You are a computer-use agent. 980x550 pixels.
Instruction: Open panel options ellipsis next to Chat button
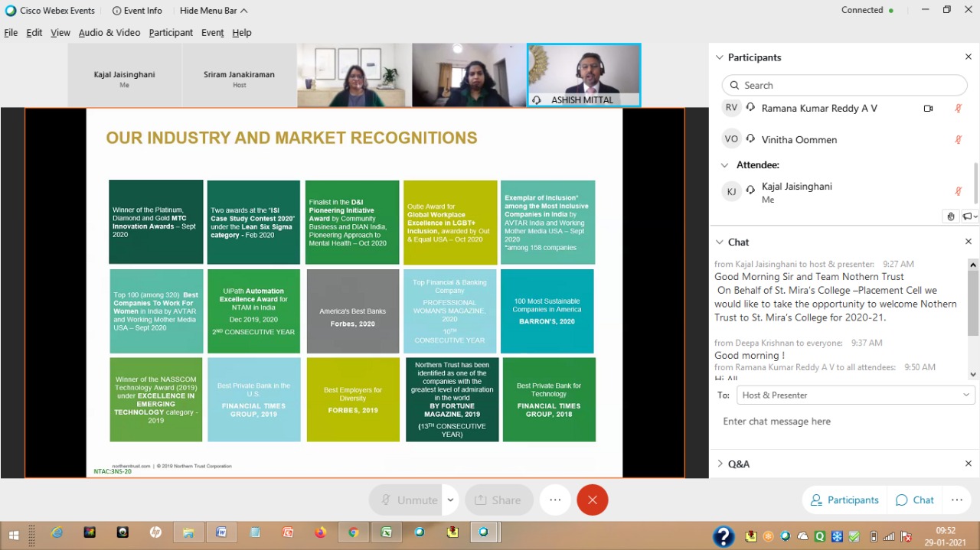[956, 500]
